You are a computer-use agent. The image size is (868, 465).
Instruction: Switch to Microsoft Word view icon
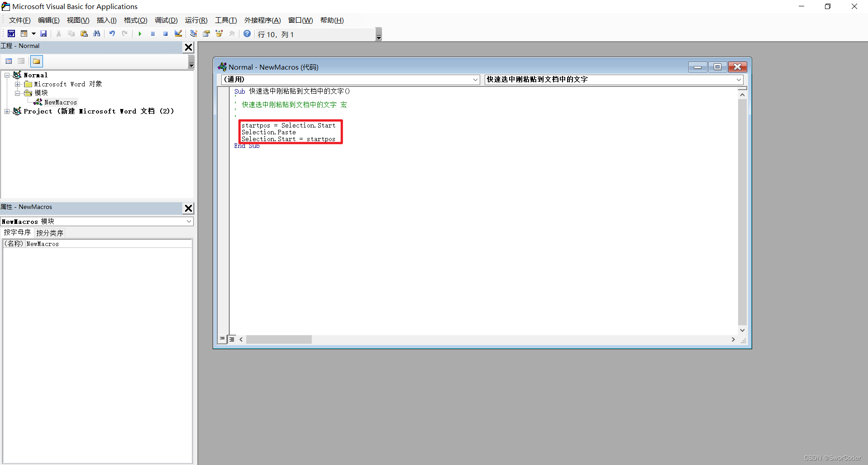click(x=11, y=34)
